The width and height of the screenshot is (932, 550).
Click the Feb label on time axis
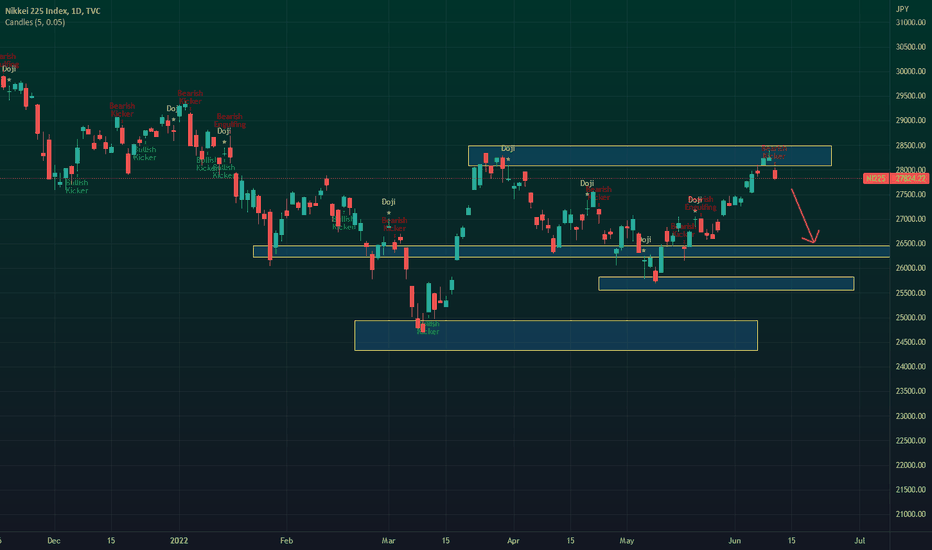[x=286, y=541]
